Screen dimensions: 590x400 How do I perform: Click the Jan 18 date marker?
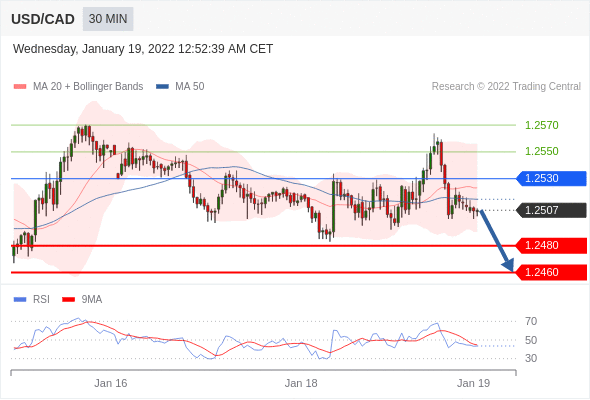pos(301,383)
